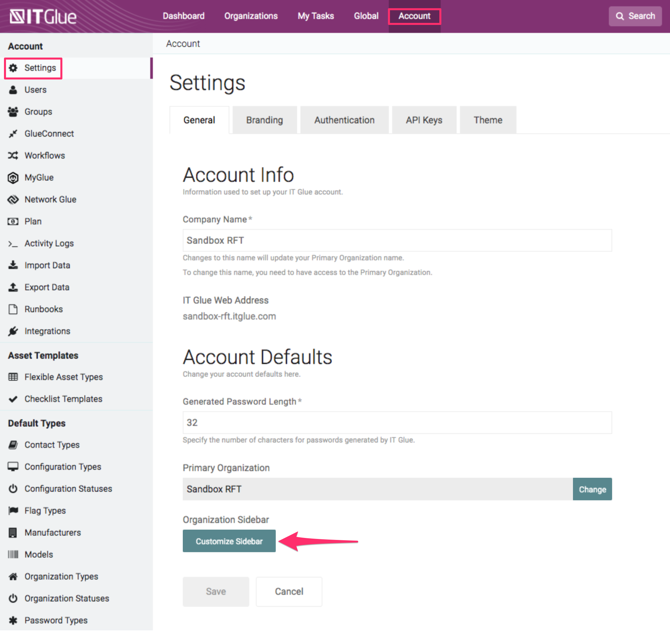This screenshot has height=644, width=670.
Task: Open the Search magnifier at top right
Action: [x=635, y=16]
